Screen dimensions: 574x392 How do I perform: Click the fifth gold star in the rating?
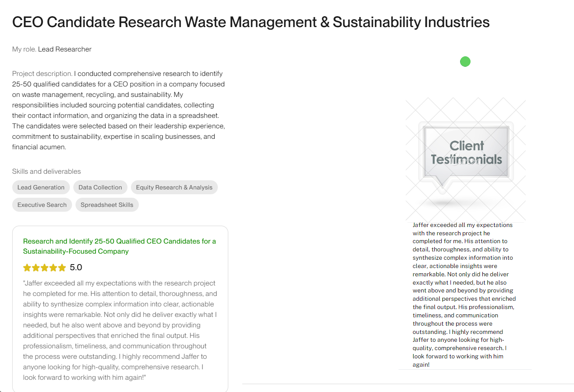coord(62,268)
